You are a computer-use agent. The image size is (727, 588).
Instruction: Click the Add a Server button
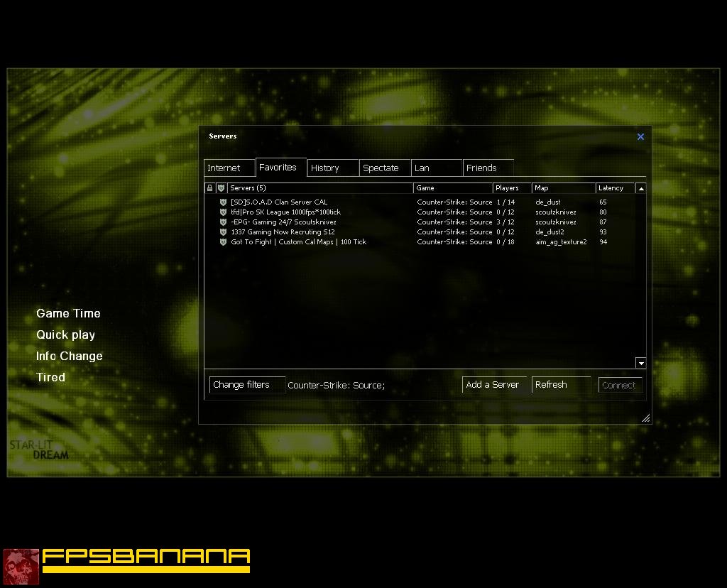tap(494, 385)
